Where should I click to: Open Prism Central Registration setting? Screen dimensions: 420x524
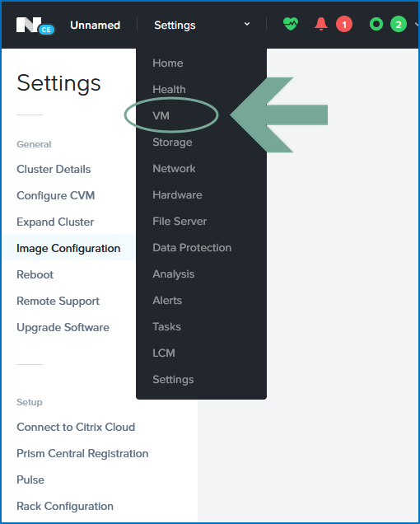(x=82, y=453)
